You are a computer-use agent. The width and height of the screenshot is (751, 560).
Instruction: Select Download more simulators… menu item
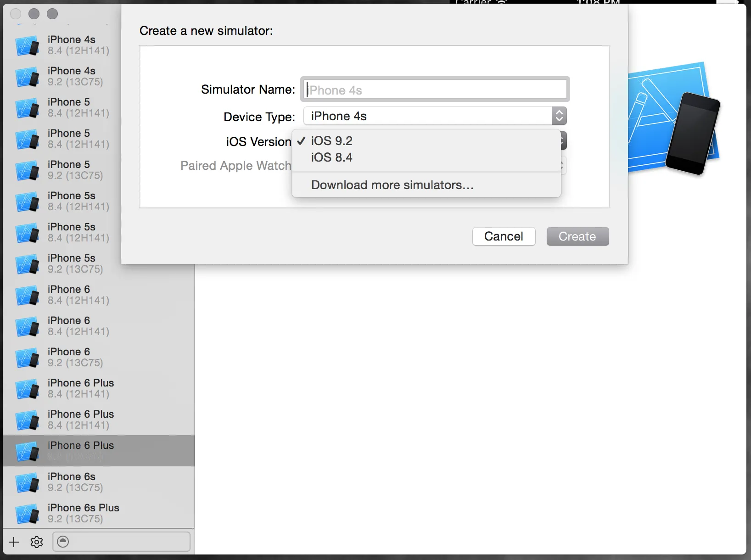point(426,185)
